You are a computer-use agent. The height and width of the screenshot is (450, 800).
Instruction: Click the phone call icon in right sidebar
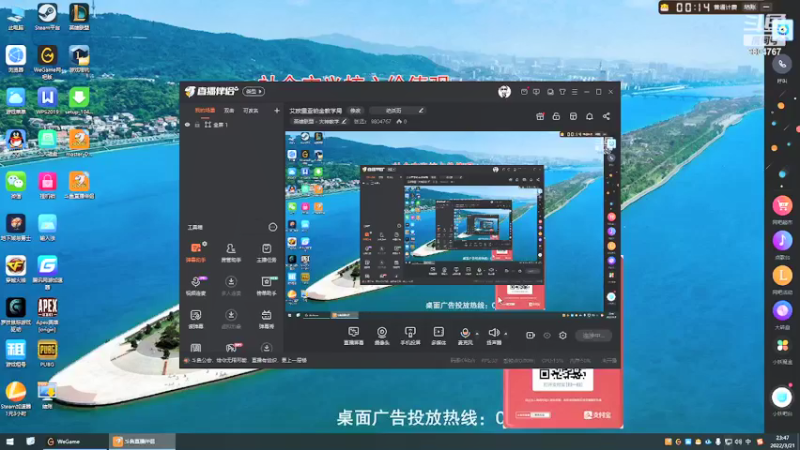click(x=782, y=65)
